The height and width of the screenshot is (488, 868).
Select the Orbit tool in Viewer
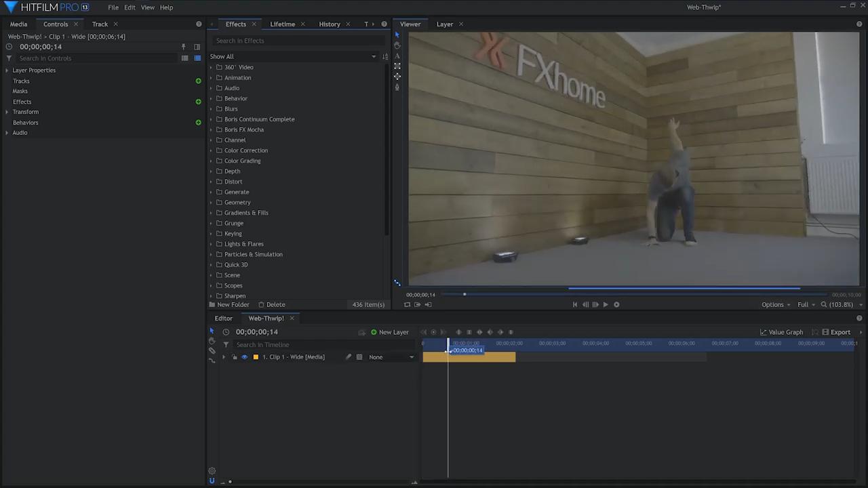397,76
